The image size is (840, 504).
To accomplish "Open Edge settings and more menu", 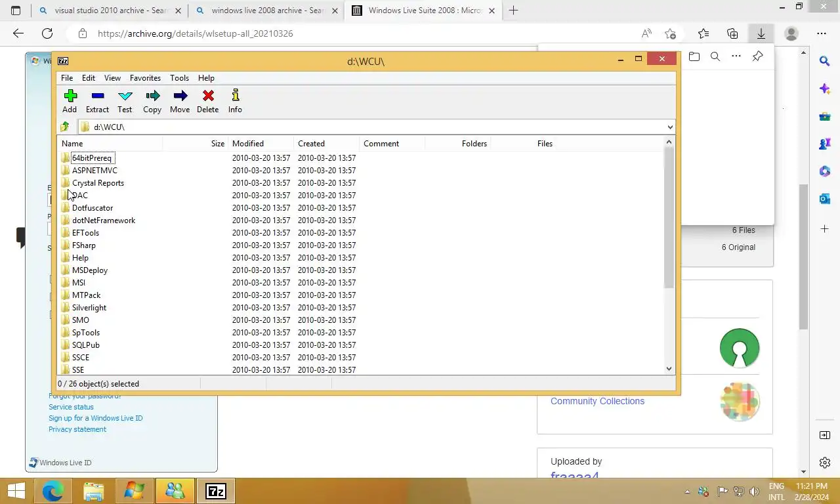I will click(822, 33).
